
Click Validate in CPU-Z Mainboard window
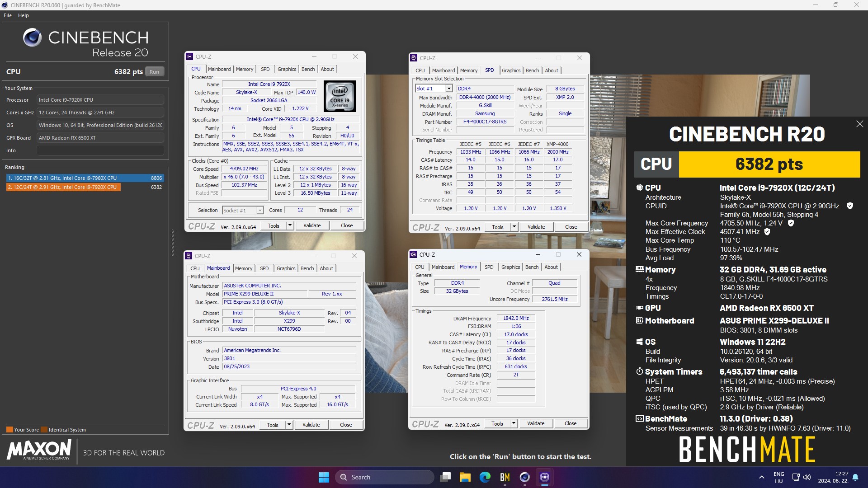click(311, 425)
